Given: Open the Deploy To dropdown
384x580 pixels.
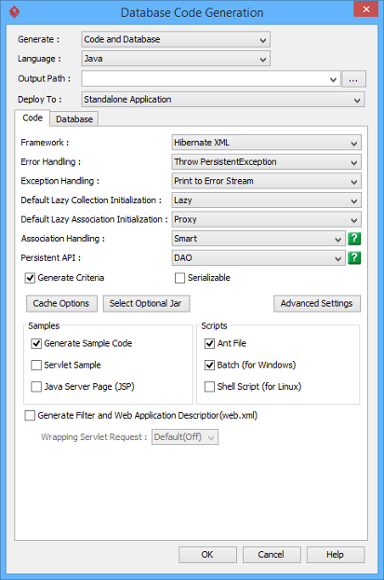Looking at the screenshot, I should pos(223,100).
